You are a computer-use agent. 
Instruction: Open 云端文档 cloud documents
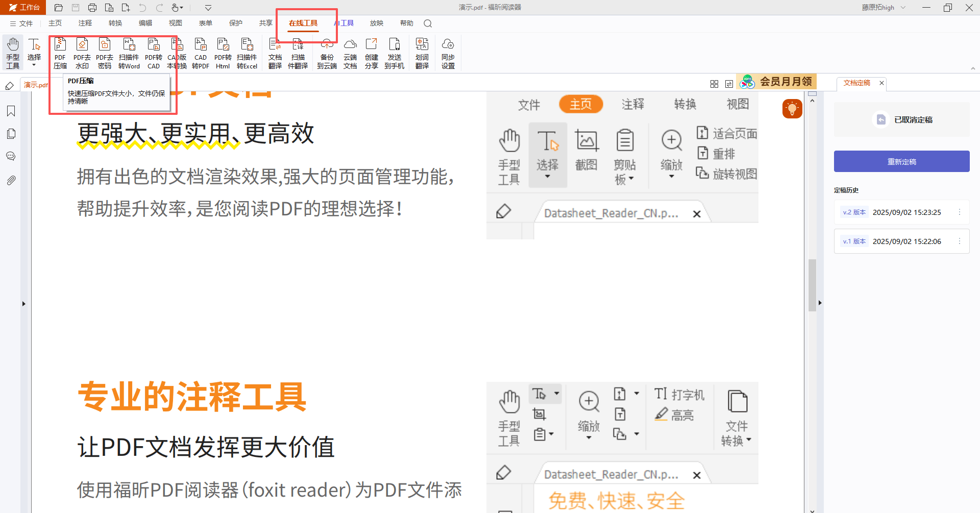pyautogui.click(x=350, y=53)
